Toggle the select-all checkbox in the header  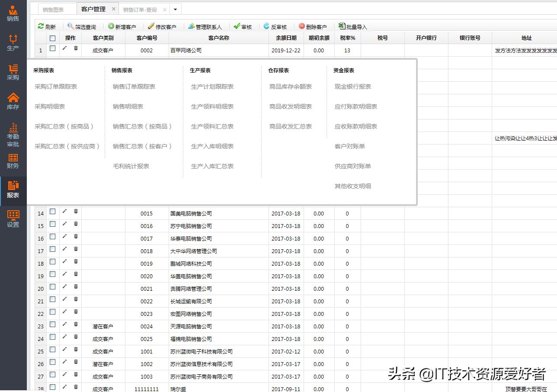tap(53, 38)
